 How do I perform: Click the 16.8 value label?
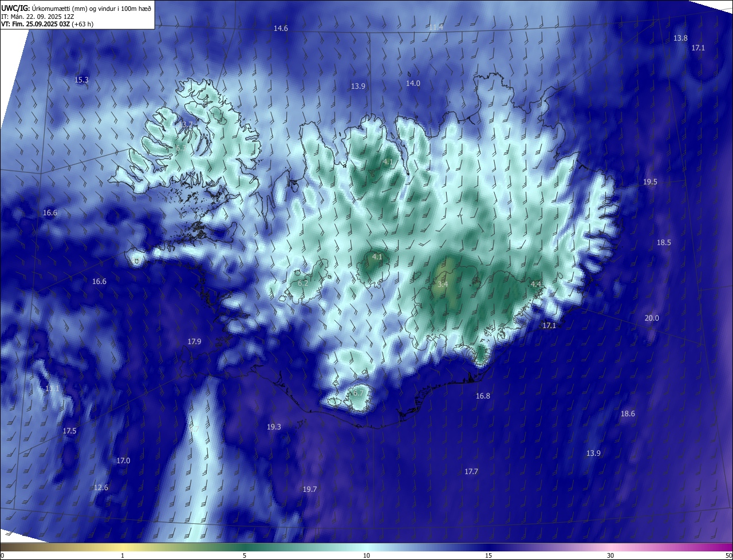pos(483,396)
